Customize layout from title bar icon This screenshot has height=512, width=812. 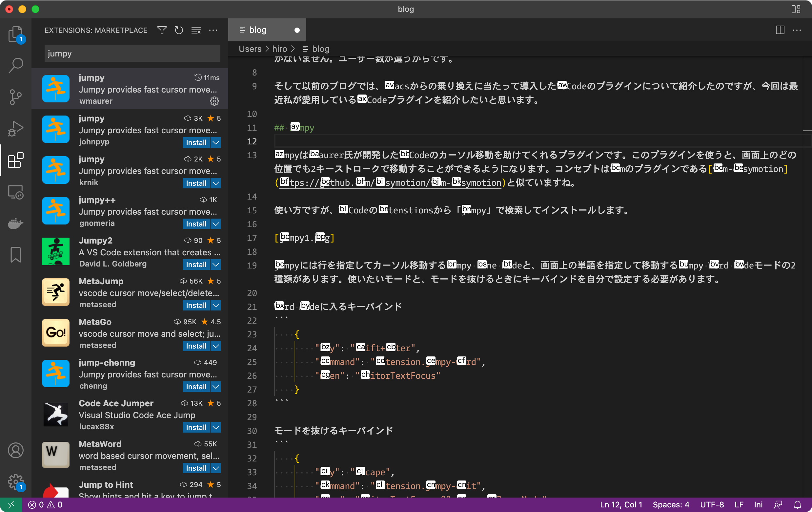point(796,9)
